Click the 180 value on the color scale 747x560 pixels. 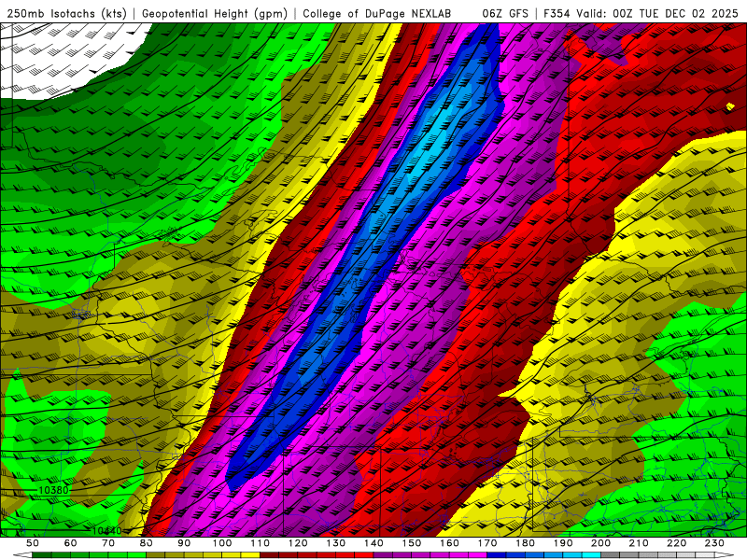pyautogui.click(x=525, y=543)
